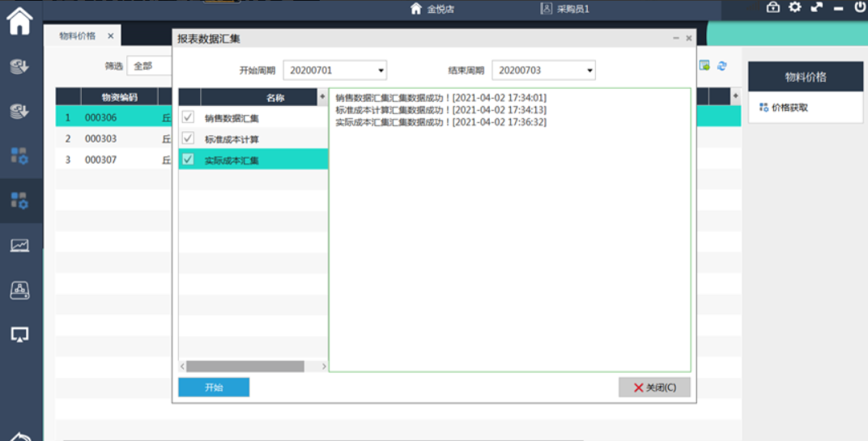Image resolution: width=868 pixels, height=441 pixels.
Task: Click the monitor display sidebar icon
Action: click(19, 334)
